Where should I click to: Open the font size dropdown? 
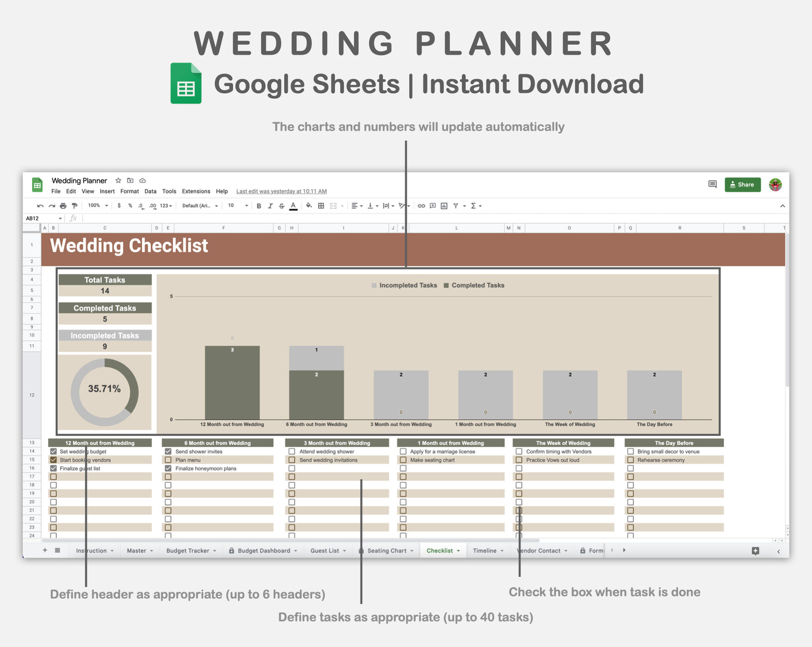237,206
